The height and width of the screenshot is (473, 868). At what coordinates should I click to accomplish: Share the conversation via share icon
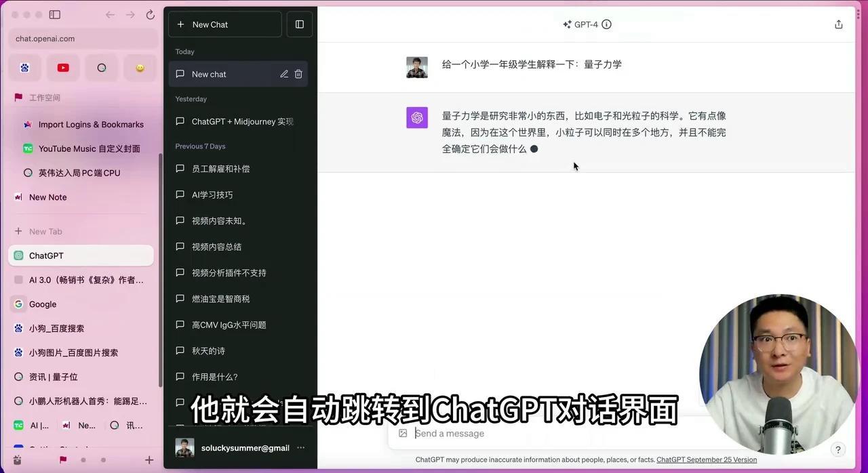[839, 24]
